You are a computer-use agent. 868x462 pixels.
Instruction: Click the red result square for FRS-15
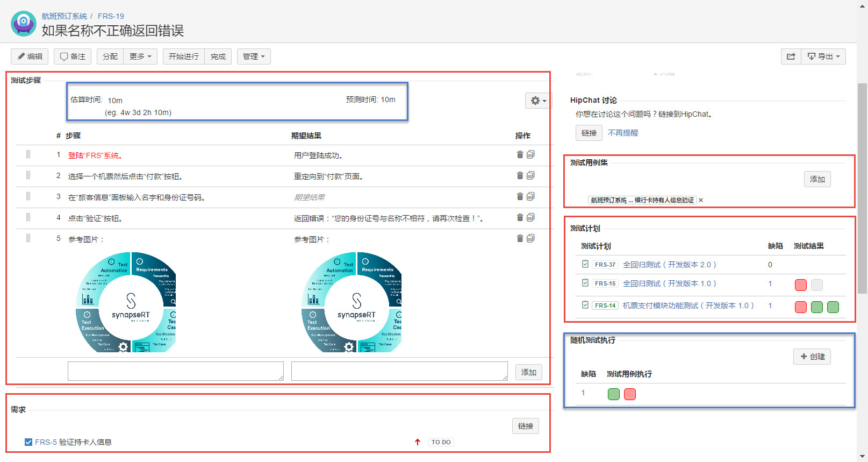pyautogui.click(x=801, y=285)
